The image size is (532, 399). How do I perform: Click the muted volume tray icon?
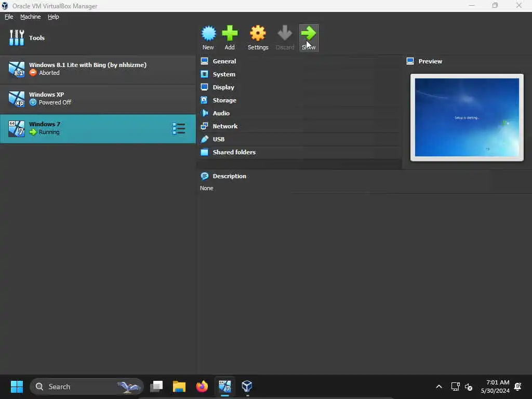pyautogui.click(x=469, y=387)
